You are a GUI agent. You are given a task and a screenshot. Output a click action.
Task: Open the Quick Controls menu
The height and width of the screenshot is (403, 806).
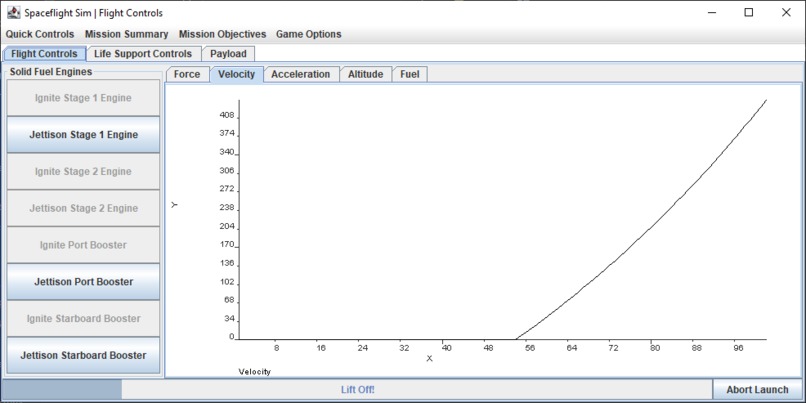point(40,34)
